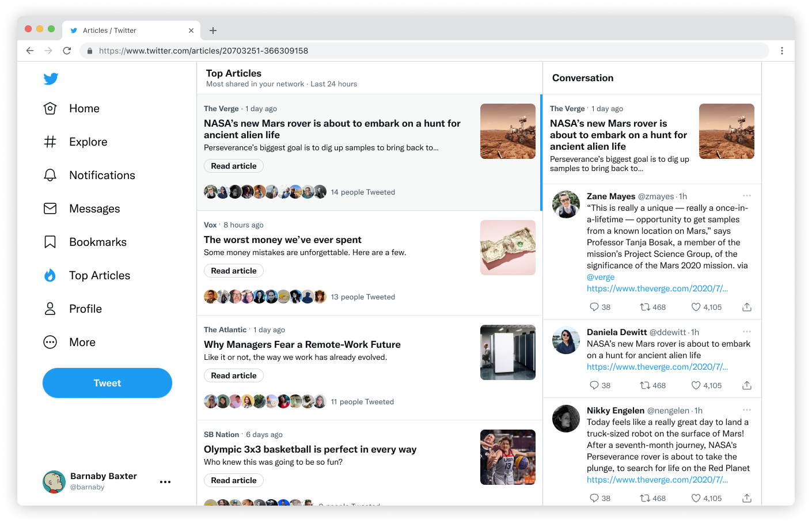The image size is (812, 524).
Task: Click '13 people Tweeted' under Vox article
Action: [x=363, y=297]
